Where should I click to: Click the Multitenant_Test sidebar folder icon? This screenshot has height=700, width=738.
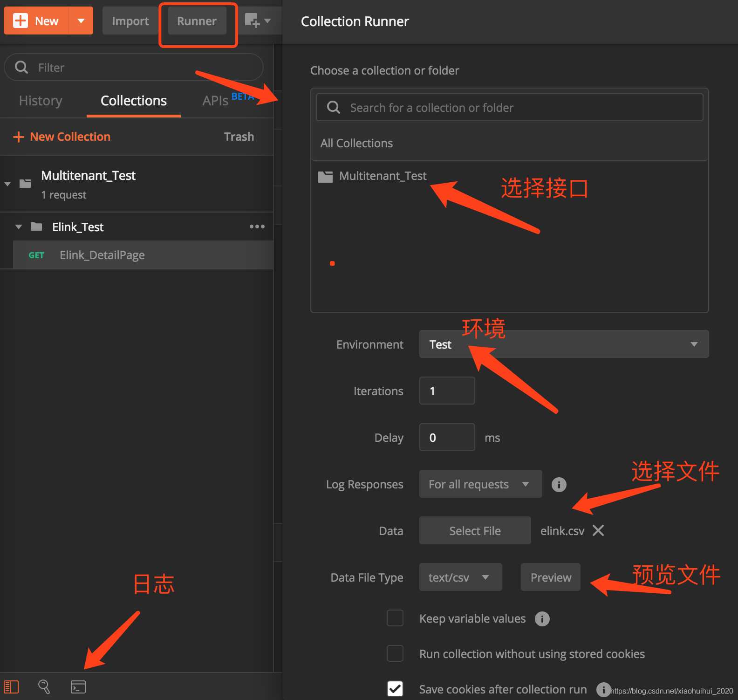(25, 184)
